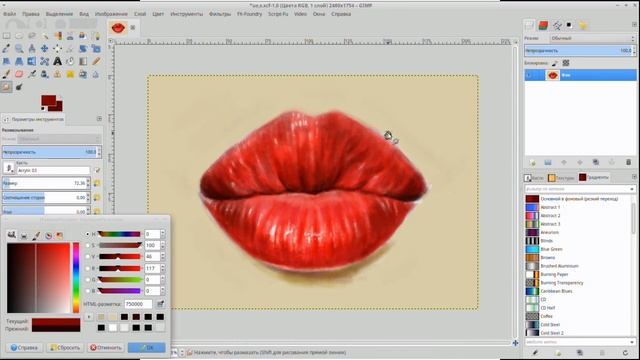
Task: Select the Paintbrush tool
Action: pyautogui.click(x=7, y=74)
